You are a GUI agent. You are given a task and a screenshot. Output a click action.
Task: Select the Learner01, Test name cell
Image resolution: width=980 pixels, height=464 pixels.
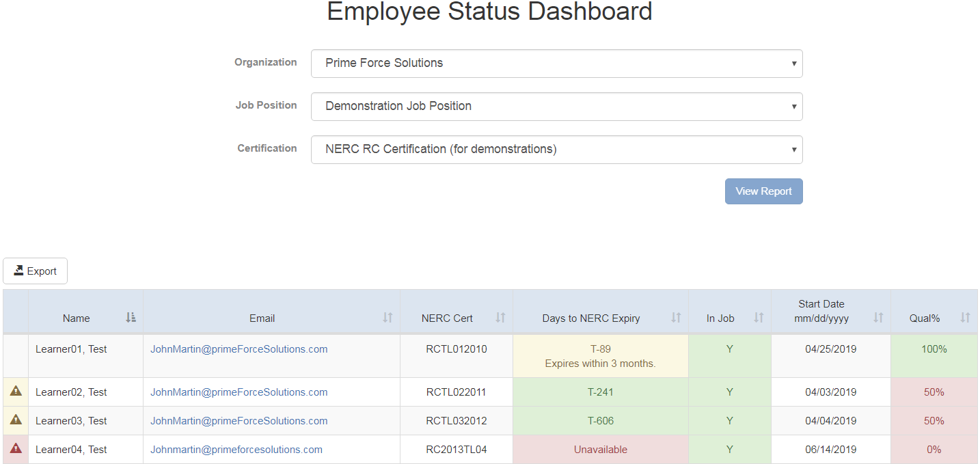85,356
